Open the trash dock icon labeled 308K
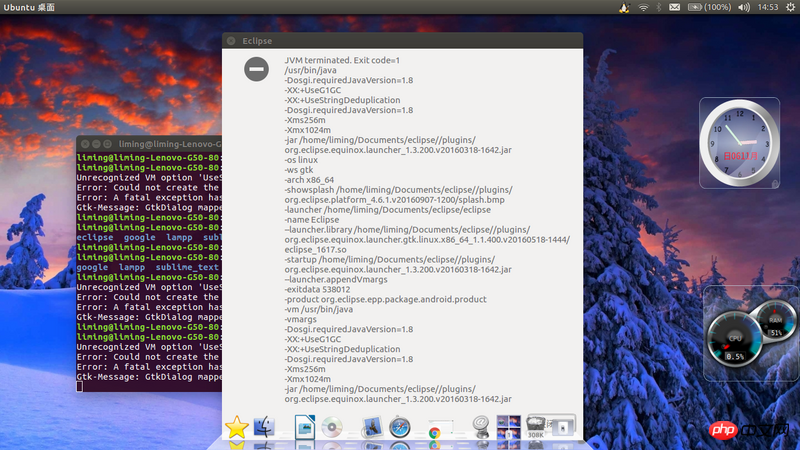This screenshot has width=800, height=450. click(536, 427)
